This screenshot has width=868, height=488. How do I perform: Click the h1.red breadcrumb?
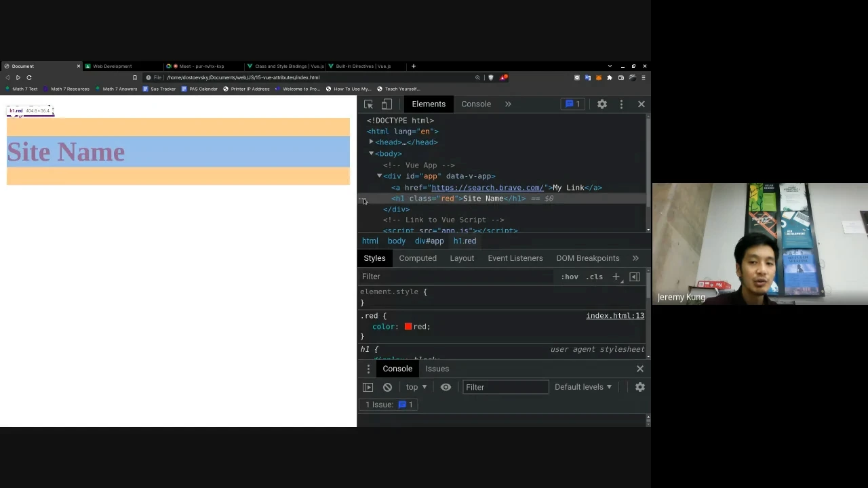[465, 241]
